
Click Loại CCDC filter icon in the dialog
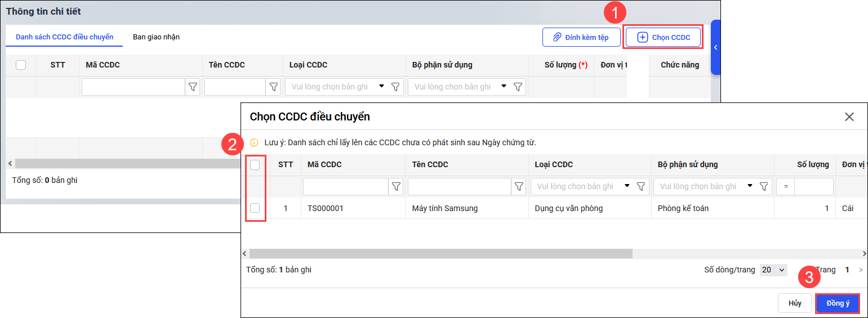641,187
